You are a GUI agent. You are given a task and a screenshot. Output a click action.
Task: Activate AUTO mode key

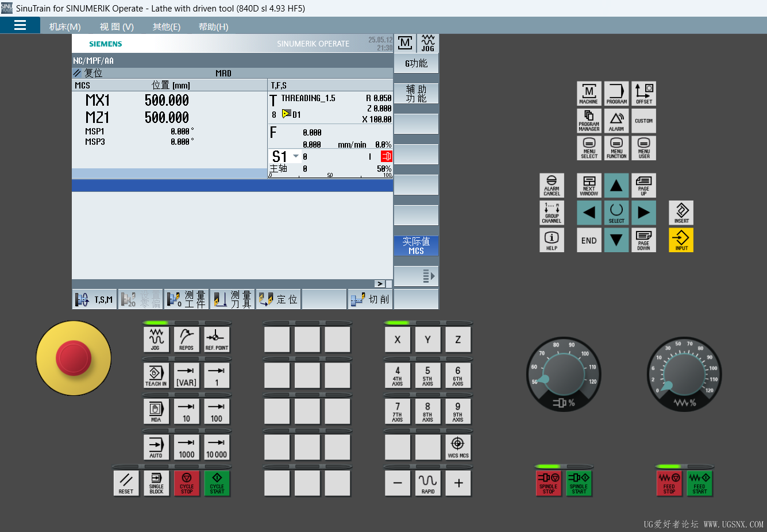(156, 447)
